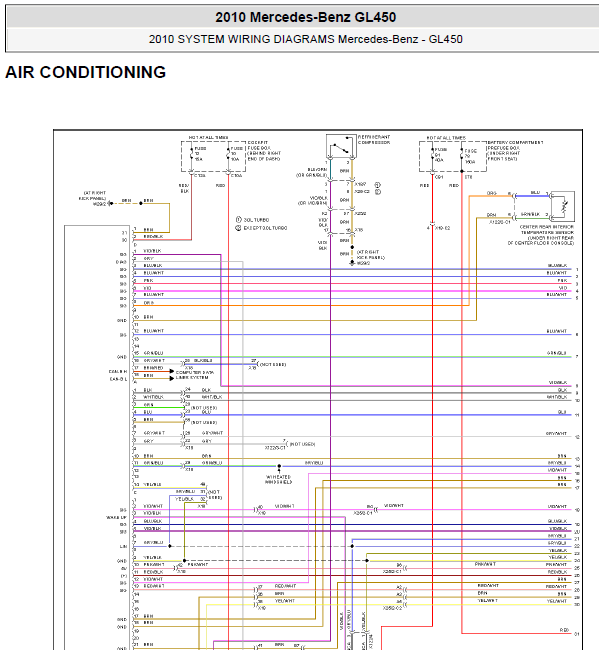Click the W/HEATED WINDSHIELD label
Image resolution: width=599 pixels, height=650 pixels.
pyautogui.click(x=279, y=480)
